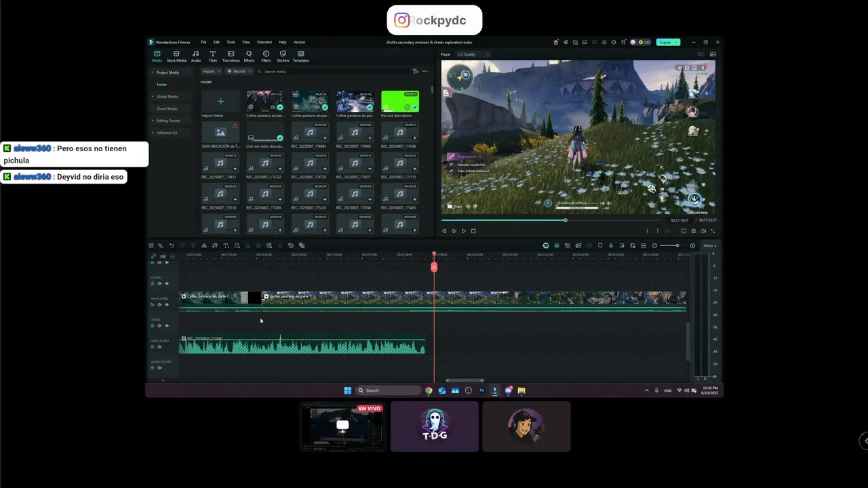Click the Search media field

pyautogui.click(x=332, y=71)
